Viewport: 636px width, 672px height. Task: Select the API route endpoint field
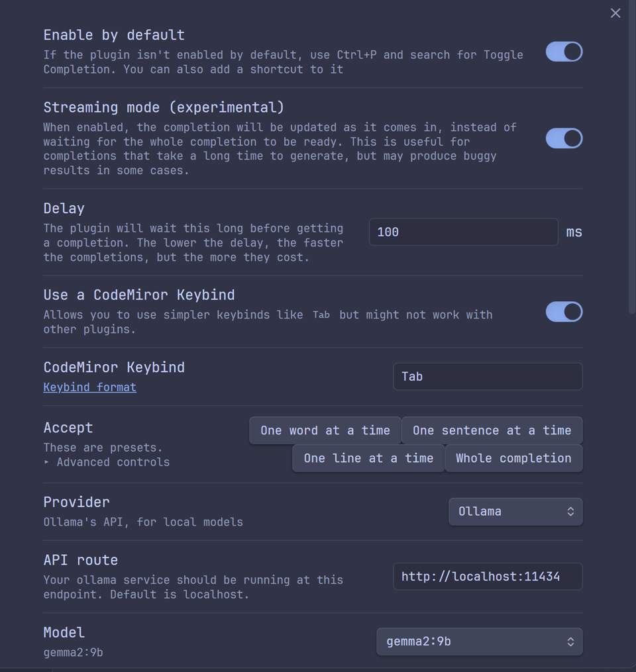488,577
